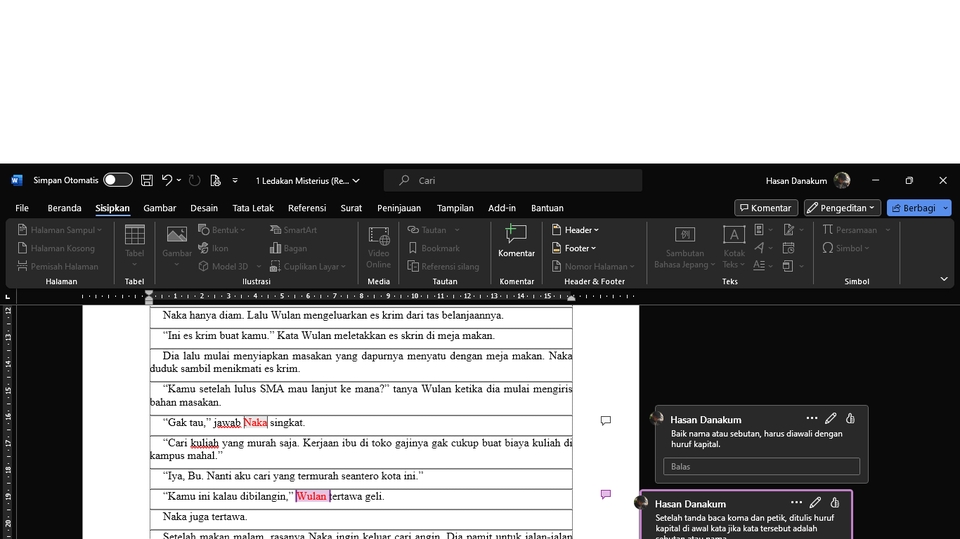Click the signature line icon in Teks group
Screen dimensions: 960x539
click(x=789, y=230)
